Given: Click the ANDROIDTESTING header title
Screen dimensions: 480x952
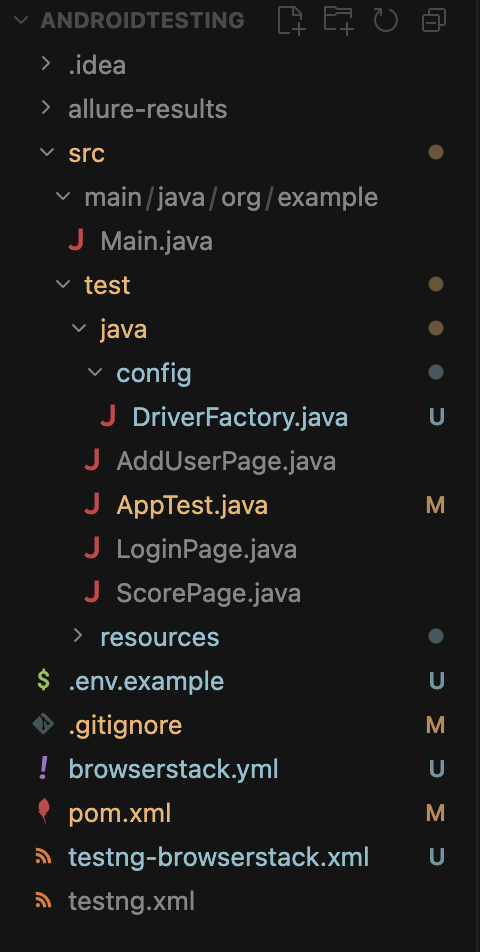Looking at the screenshot, I should tap(142, 20).
